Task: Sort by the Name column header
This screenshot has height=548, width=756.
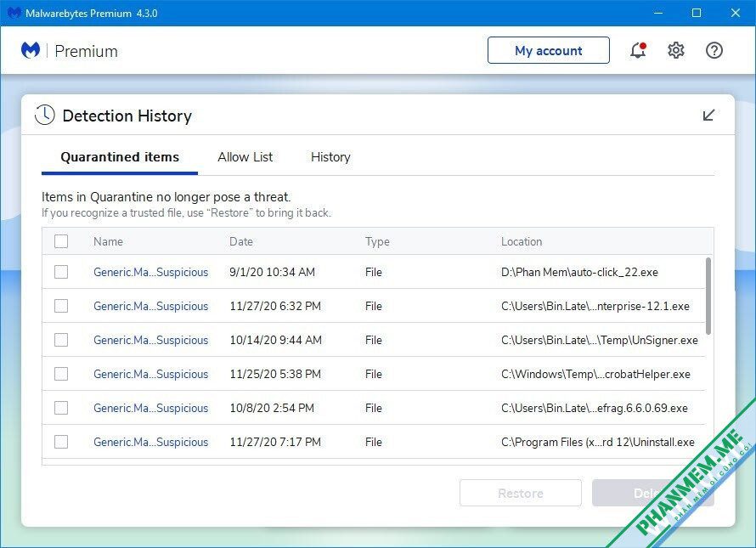Action: pyautogui.click(x=108, y=241)
